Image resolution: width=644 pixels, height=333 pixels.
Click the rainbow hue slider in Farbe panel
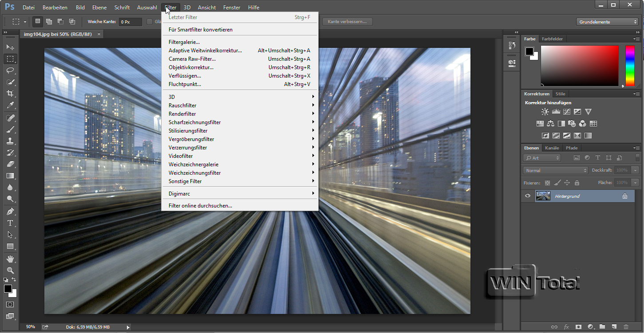click(x=630, y=66)
